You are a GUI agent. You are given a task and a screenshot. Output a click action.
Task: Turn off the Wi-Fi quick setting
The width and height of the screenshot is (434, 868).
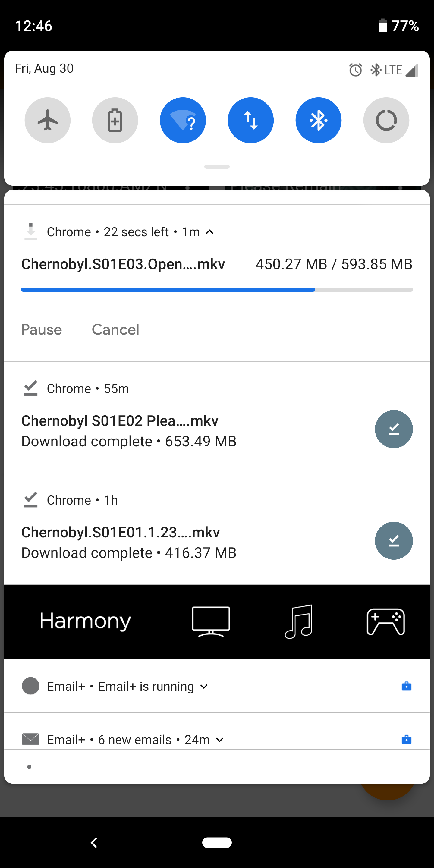coord(183,120)
